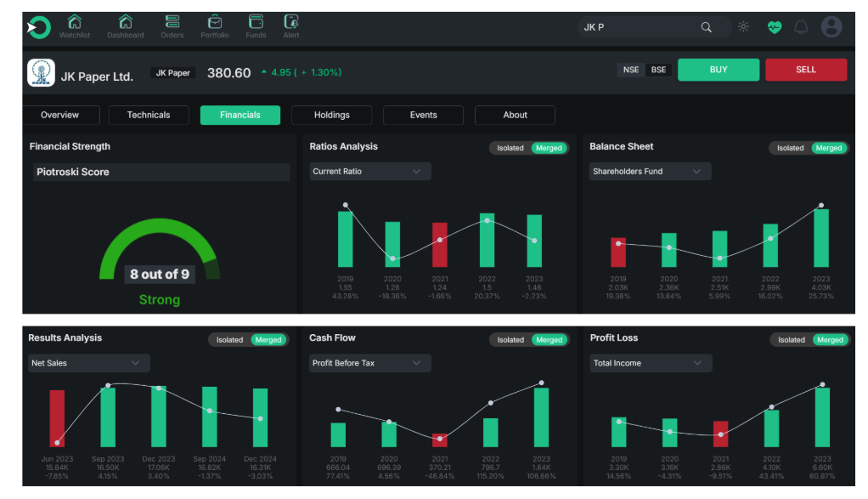The height and width of the screenshot is (499, 868).
Task: Click the 4.95 (+1.30%) price change
Action: click(302, 72)
